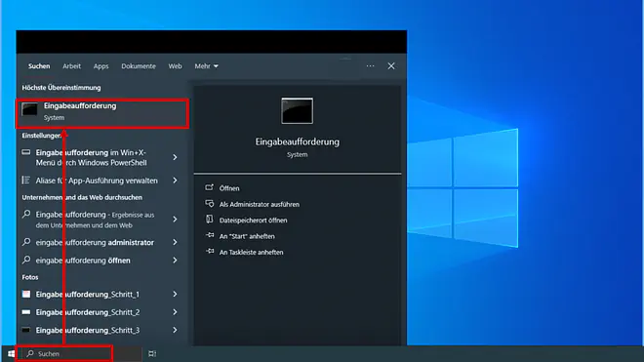Click the Öffnen icon
This screenshot has height=362, width=644.
210,187
